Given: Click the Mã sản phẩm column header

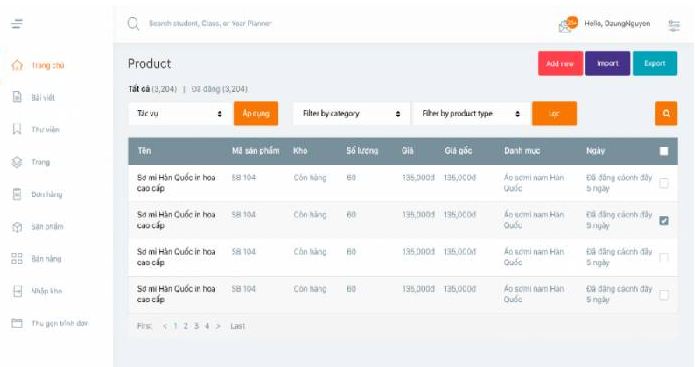Looking at the screenshot, I should [x=256, y=151].
